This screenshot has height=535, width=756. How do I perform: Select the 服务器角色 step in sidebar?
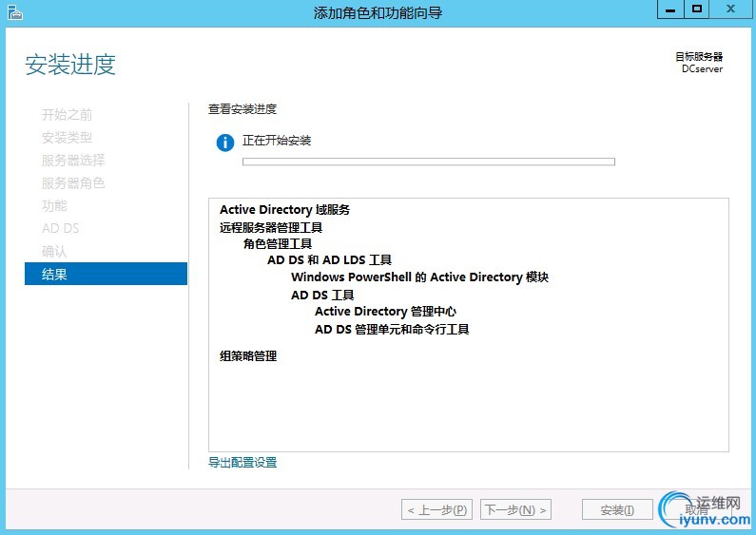coord(73,183)
